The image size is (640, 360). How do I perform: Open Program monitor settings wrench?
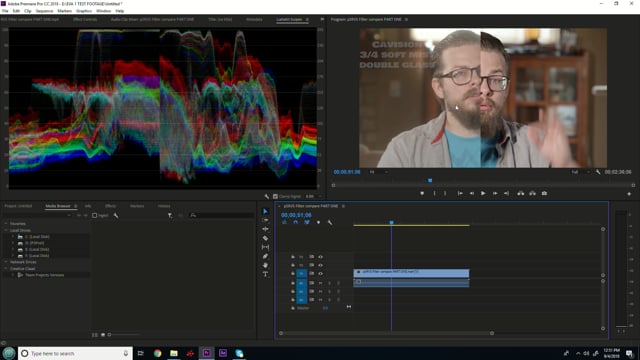coord(598,172)
